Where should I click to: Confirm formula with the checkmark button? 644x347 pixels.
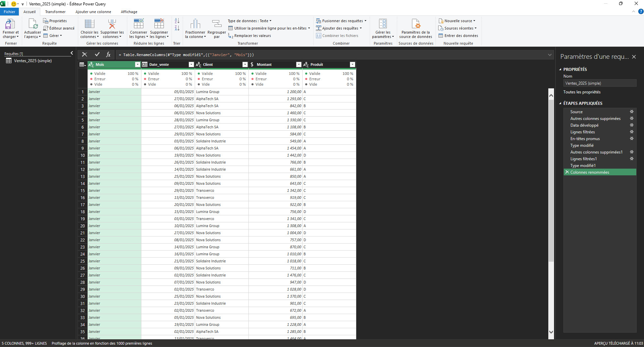click(97, 54)
